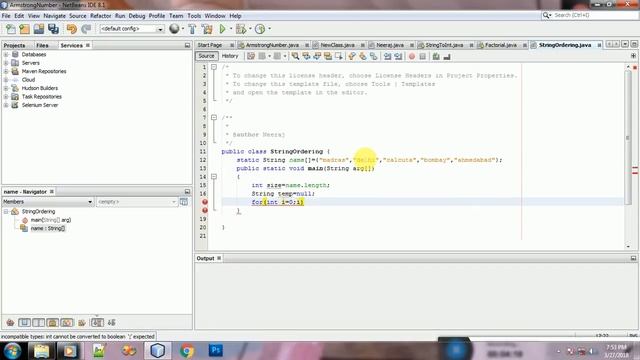Open the Profile Project dropdown arrow
Viewport: 640px width, 360px height.
(x=269, y=29)
